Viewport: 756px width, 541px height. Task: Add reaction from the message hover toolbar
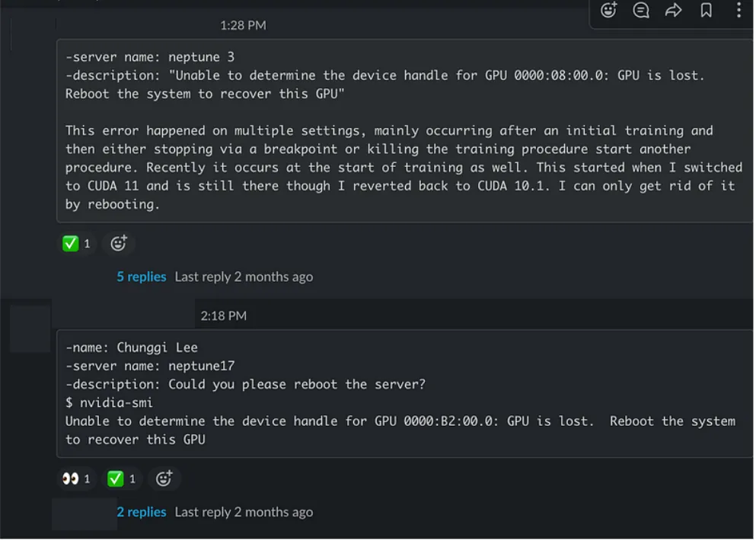[x=608, y=10]
